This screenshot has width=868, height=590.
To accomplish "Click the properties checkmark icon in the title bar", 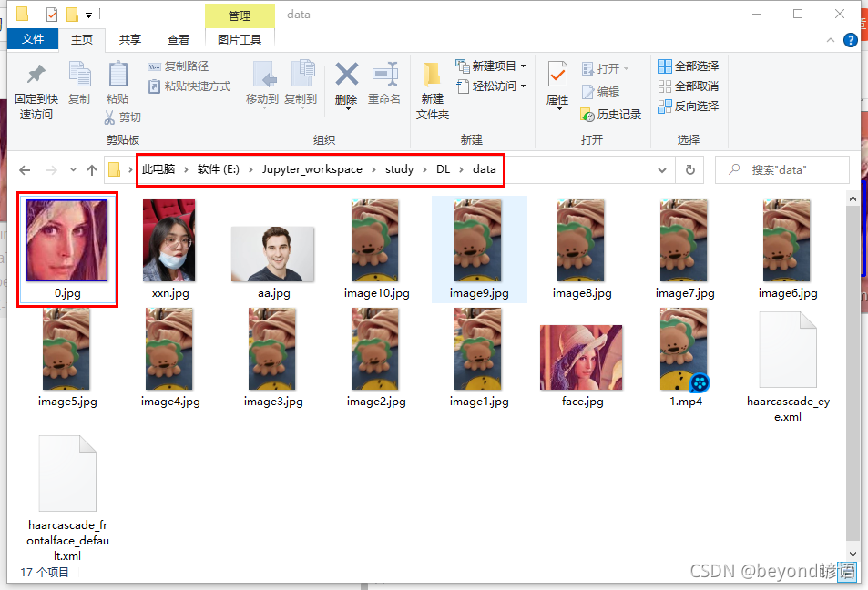I will click(x=52, y=14).
